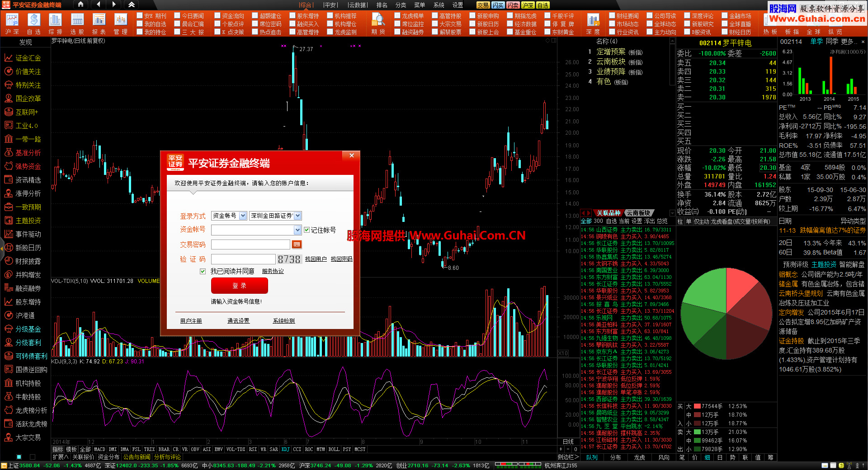Open the 综排 ranking toolbar icon

[55, 23]
